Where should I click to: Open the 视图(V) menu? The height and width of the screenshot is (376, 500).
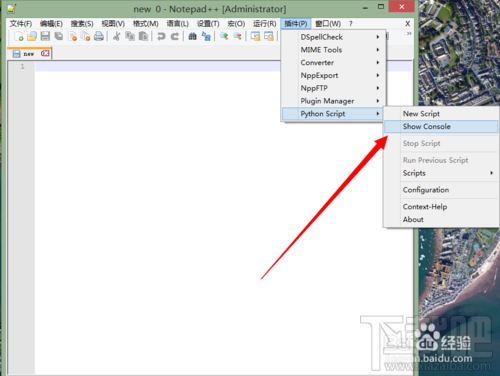click(113, 24)
